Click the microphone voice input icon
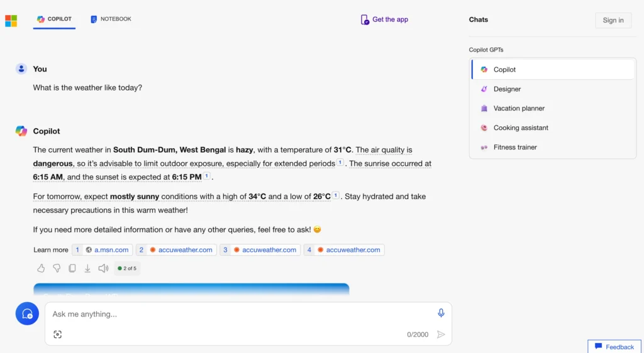This screenshot has width=644, height=353. (x=441, y=313)
